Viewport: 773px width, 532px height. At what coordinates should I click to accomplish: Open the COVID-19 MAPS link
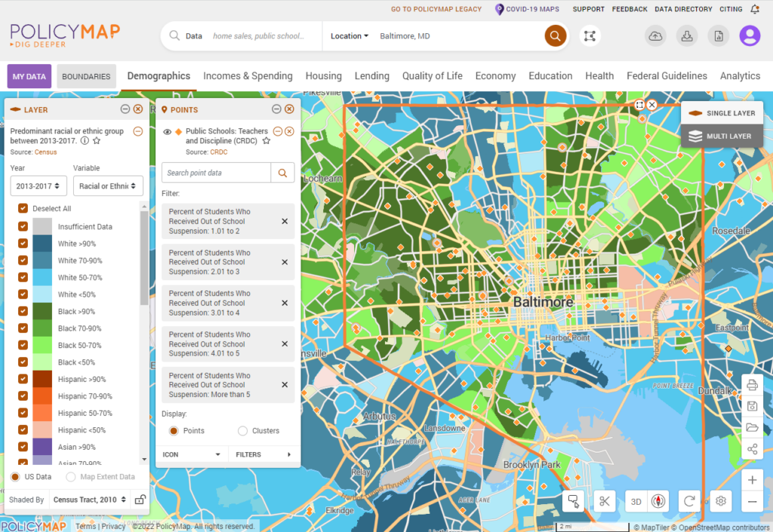coord(527,9)
